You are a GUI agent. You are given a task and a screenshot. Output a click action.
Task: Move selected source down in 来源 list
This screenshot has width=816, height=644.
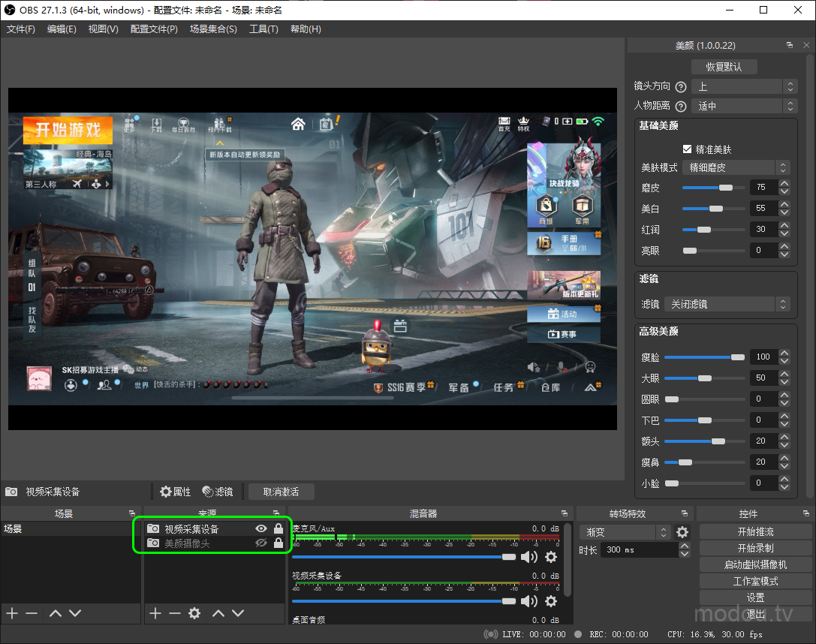(x=238, y=613)
